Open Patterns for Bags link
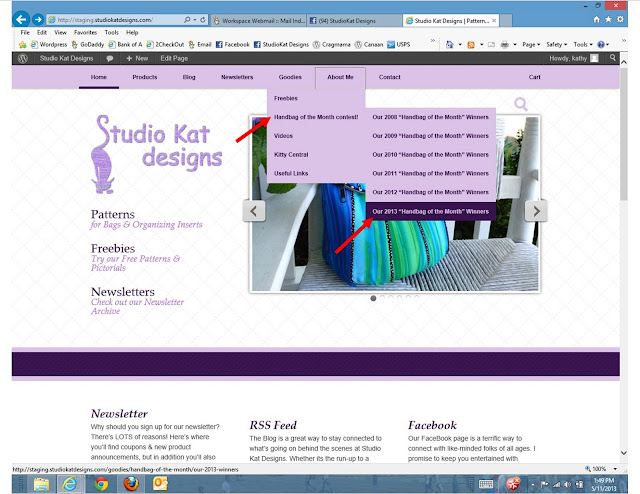This screenshot has height=494, width=640. click(146, 219)
